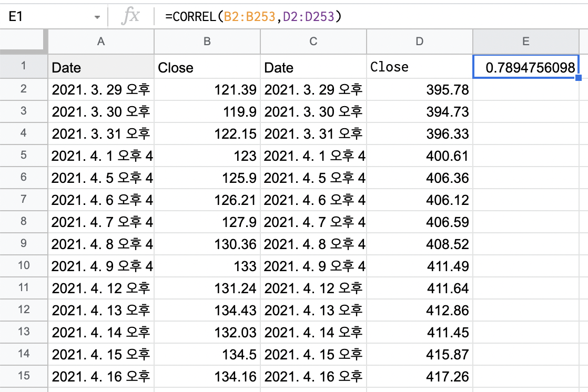588x392 pixels.
Task: Select cell with value 132.03
Action: [x=207, y=333]
